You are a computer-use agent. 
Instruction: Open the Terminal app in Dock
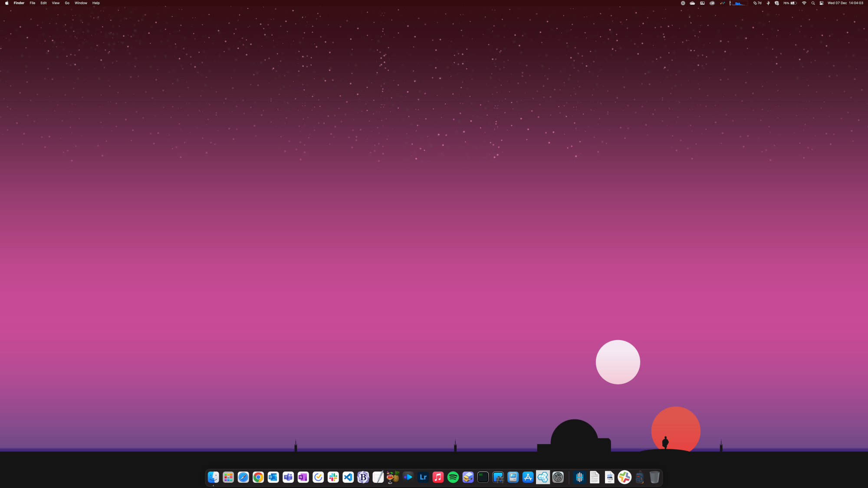pyautogui.click(x=483, y=477)
